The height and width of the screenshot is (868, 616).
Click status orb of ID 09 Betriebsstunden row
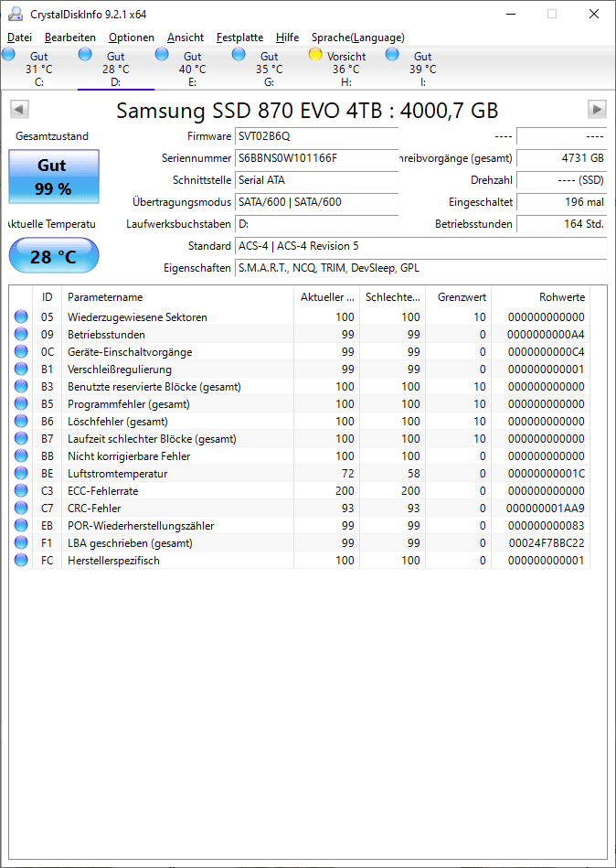[21, 335]
